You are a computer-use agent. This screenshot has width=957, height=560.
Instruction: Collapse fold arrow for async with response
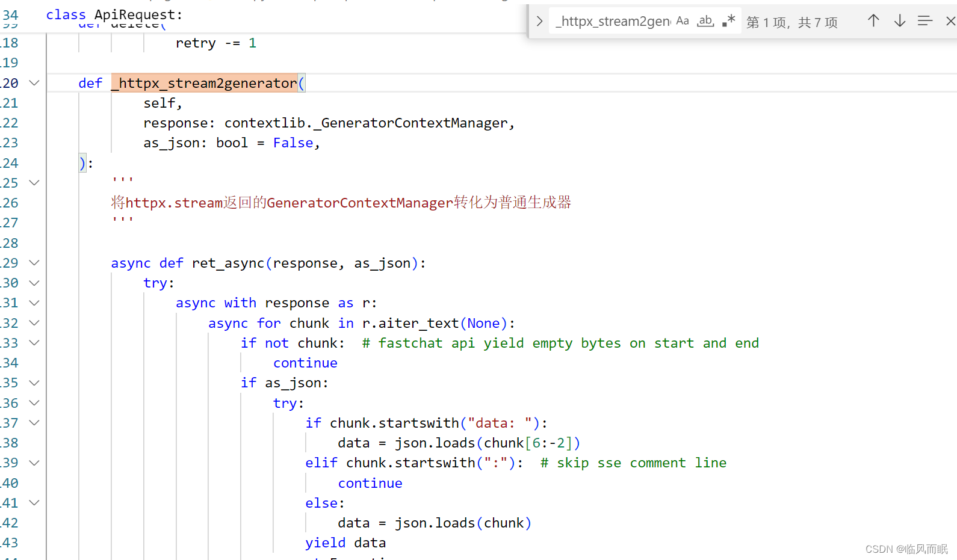(34, 303)
